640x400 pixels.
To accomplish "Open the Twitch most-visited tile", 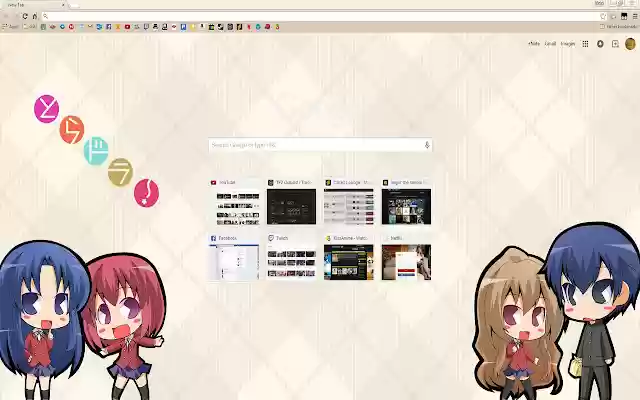I will pos(291,258).
